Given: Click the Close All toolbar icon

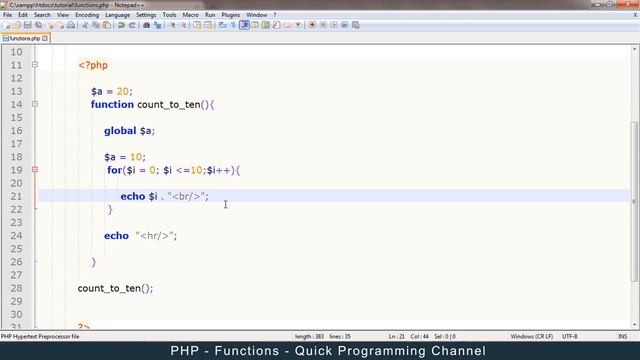Looking at the screenshot, I should (60, 25).
